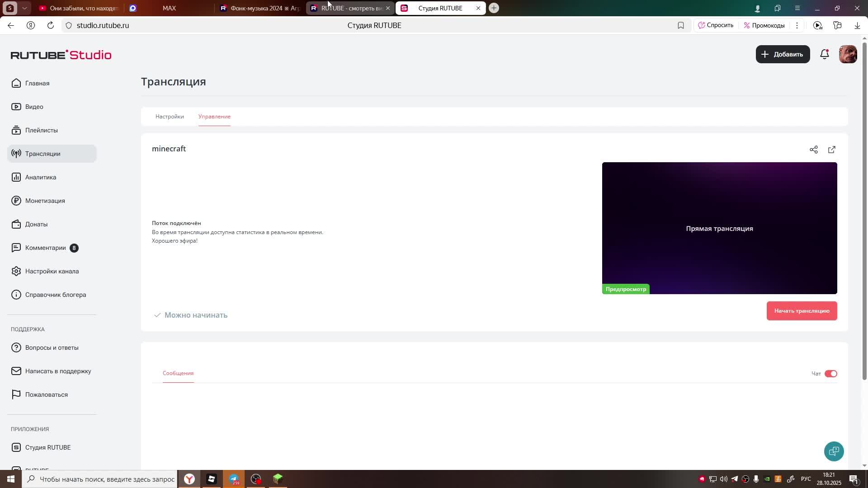Viewport: 868px width, 488px height.
Task: Select the Сообщения tab
Action: click(x=178, y=373)
